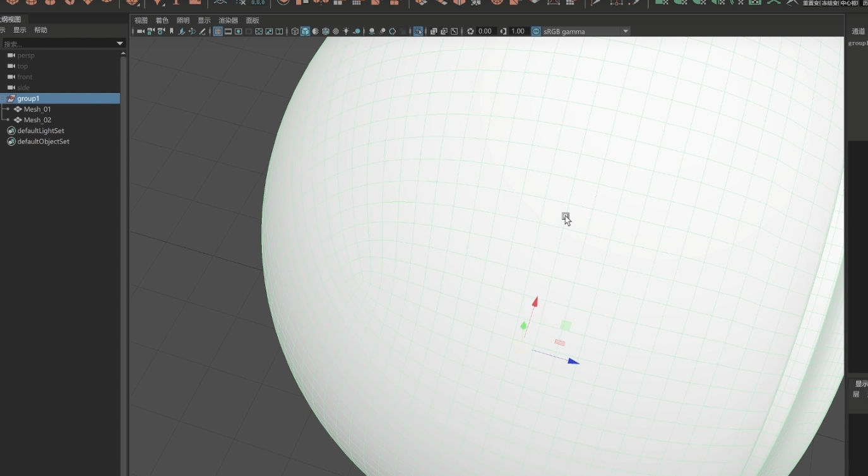Toggle the view transform color management icon
This screenshot has height=476, width=868.
point(536,31)
